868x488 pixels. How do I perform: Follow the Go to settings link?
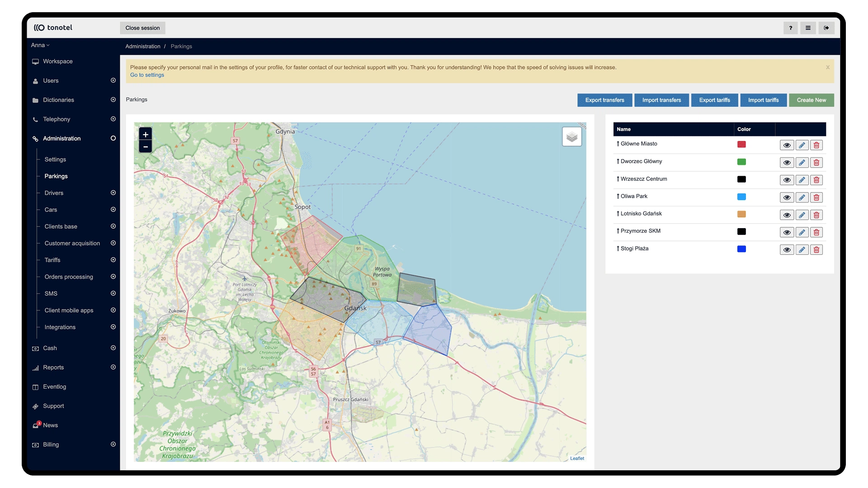pyautogui.click(x=147, y=75)
